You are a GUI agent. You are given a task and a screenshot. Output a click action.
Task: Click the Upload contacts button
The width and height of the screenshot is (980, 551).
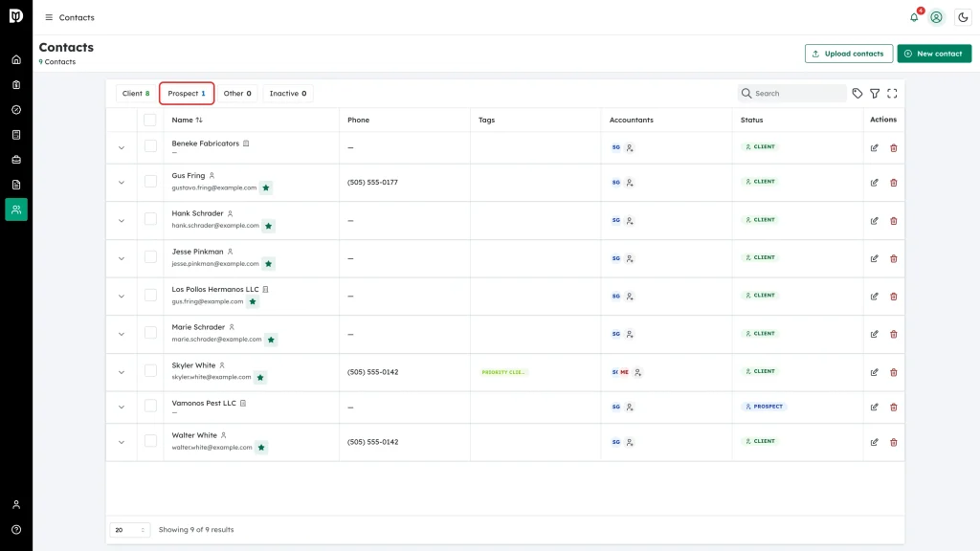click(x=849, y=54)
